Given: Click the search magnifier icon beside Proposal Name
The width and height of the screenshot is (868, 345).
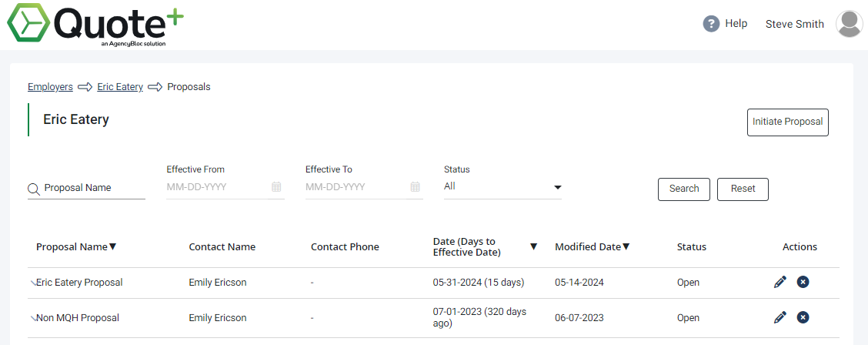Looking at the screenshot, I should (x=34, y=189).
